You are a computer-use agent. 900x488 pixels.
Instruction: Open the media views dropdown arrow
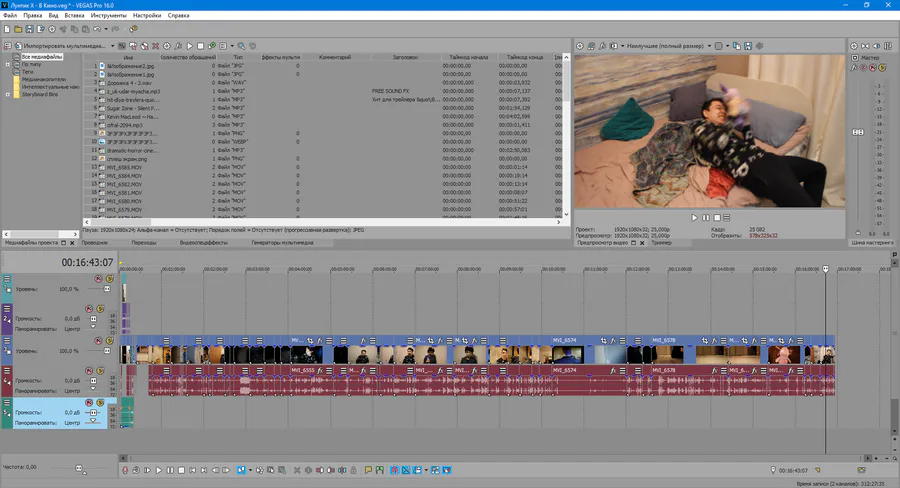coord(232,46)
